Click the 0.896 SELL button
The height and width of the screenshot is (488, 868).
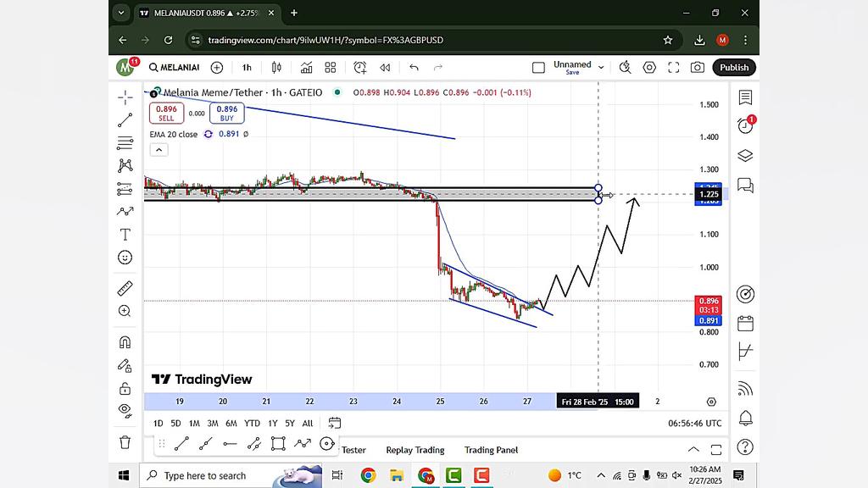coord(167,114)
